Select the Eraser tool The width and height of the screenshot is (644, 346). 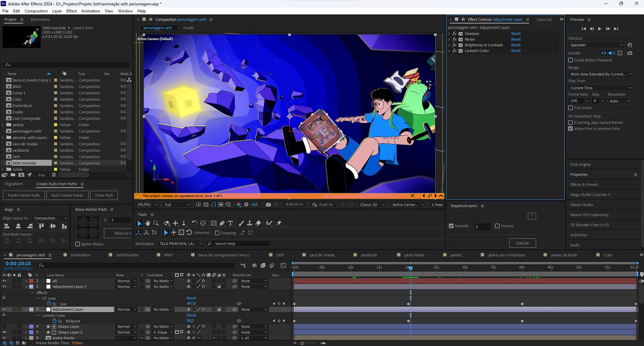(x=258, y=223)
